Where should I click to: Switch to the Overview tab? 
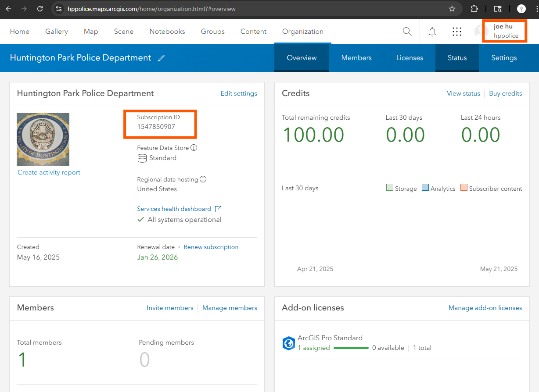click(302, 58)
